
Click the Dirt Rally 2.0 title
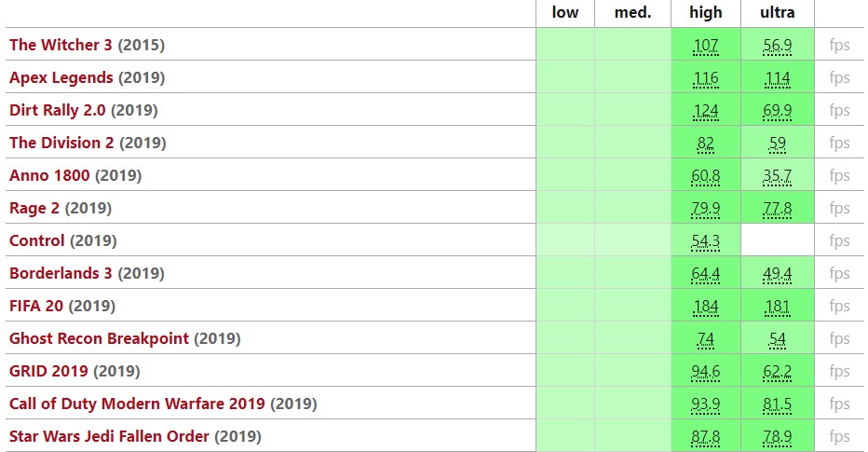(57, 110)
